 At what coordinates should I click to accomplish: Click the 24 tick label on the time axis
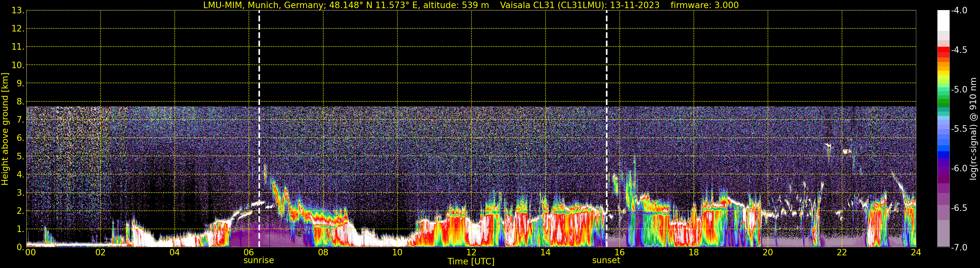click(916, 252)
